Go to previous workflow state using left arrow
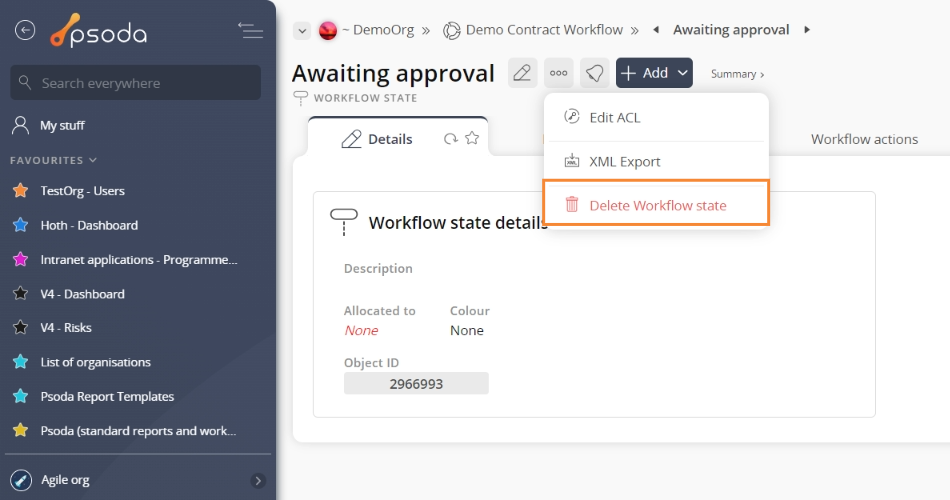 click(656, 30)
